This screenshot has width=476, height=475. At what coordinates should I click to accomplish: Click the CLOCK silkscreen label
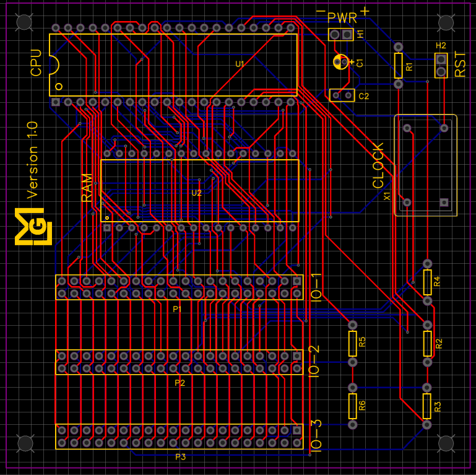tap(378, 165)
